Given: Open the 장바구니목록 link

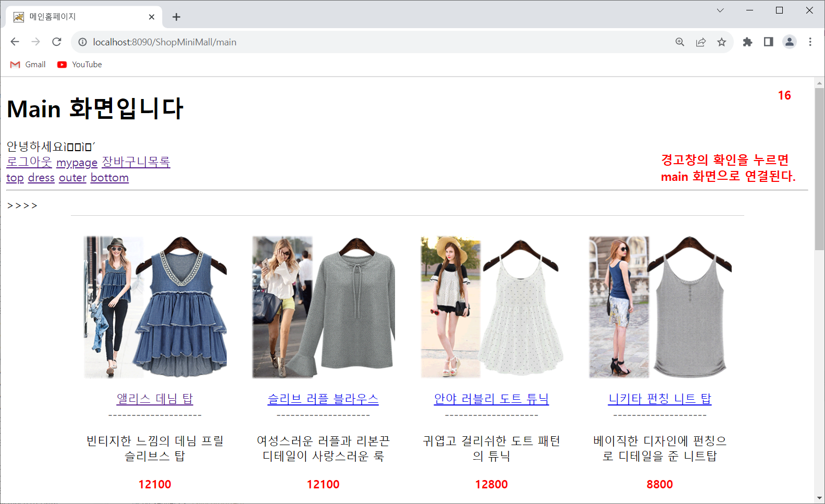Looking at the screenshot, I should coord(136,162).
